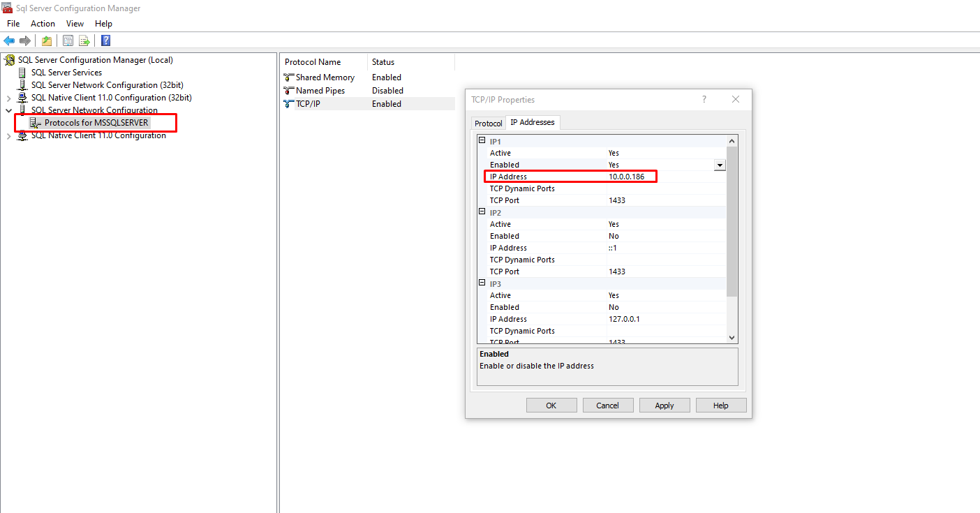Click the Help question mark toolbar icon
Image resolution: width=980 pixels, height=513 pixels.
click(105, 40)
